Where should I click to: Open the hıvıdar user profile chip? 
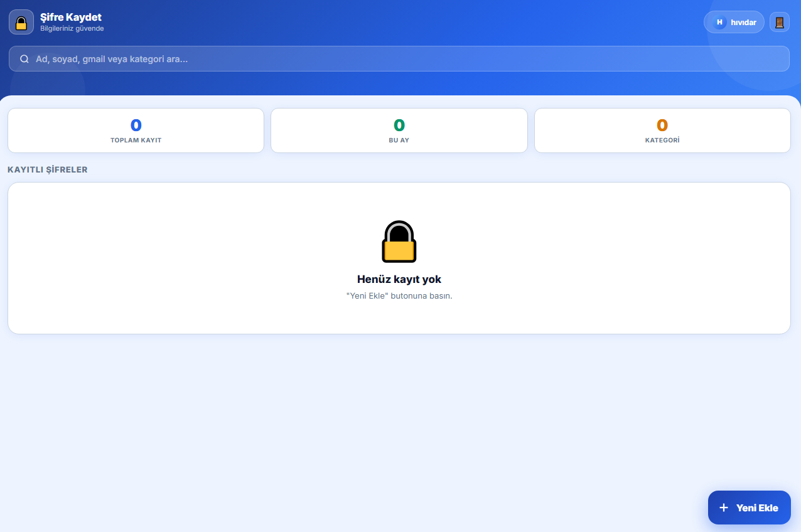coord(734,22)
